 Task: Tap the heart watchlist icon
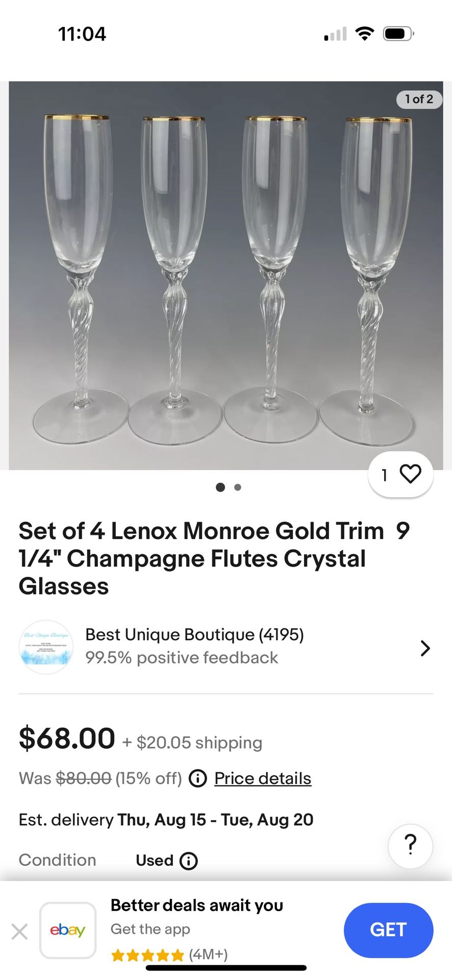[410, 474]
